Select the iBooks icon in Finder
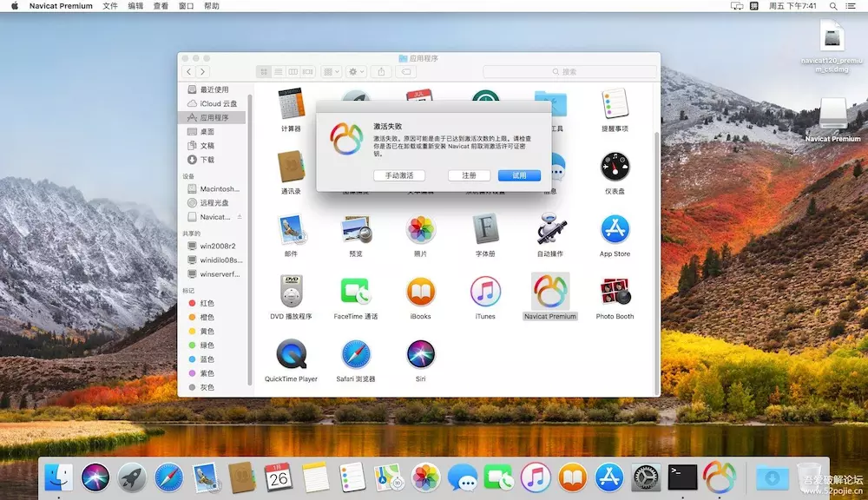Screen dimensions: 868x500 point(421,292)
